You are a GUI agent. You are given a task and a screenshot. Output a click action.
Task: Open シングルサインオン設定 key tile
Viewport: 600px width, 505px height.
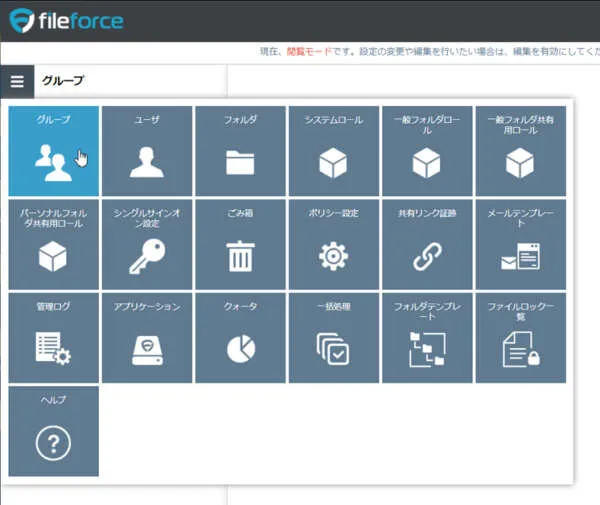146,245
